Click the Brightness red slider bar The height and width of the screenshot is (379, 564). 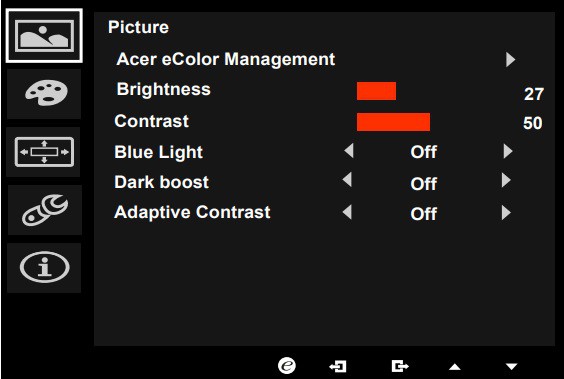click(376, 91)
